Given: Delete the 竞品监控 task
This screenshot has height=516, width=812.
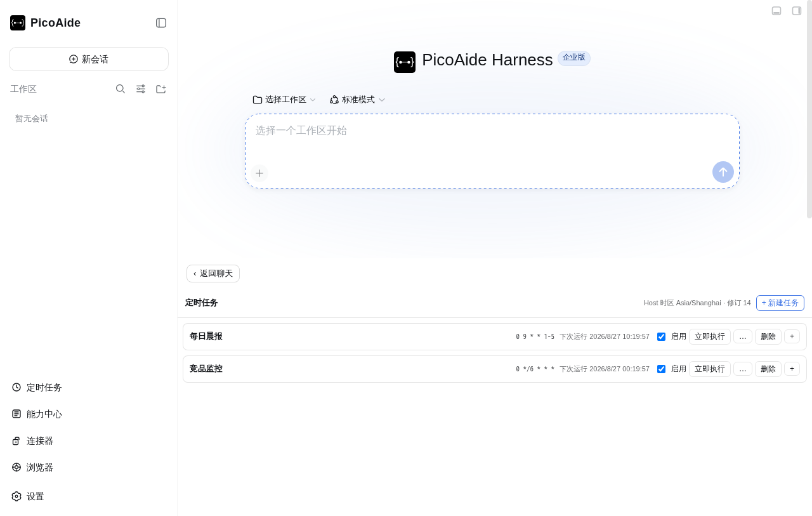Looking at the screenshot, I should point(768,369).
